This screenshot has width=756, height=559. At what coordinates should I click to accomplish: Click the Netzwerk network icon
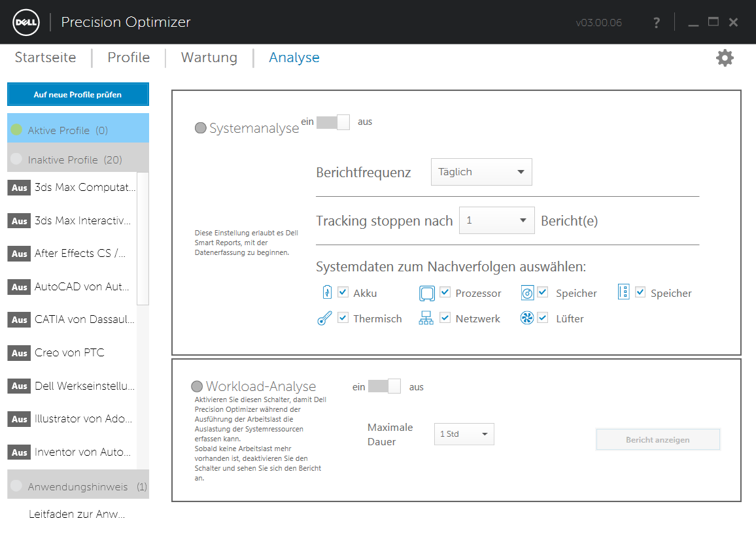[x=426, y=318]
